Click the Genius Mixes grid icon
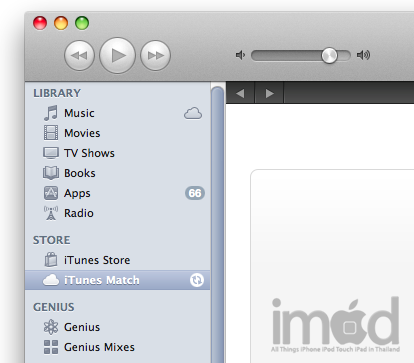The image size is (414, 363). 51,347
